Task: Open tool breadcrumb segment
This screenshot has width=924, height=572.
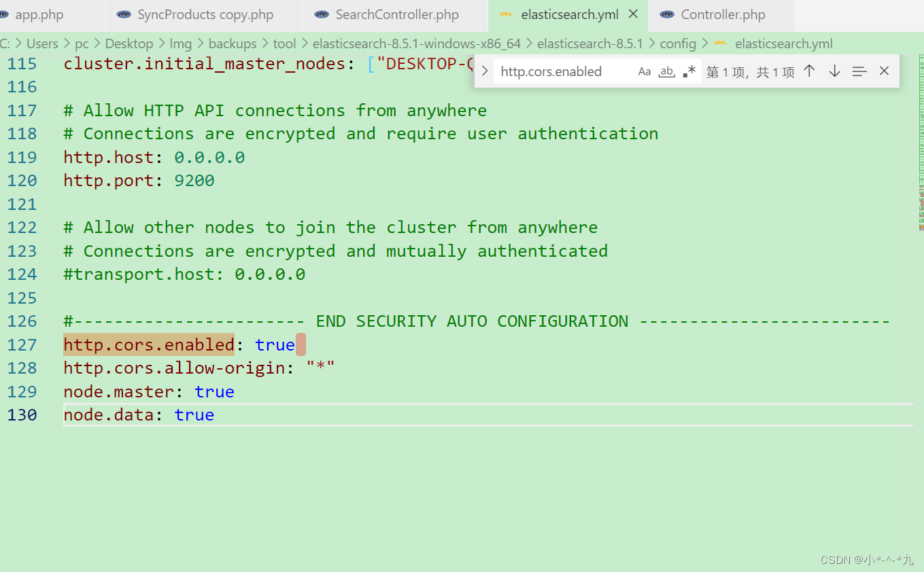Action: [284, 43]
